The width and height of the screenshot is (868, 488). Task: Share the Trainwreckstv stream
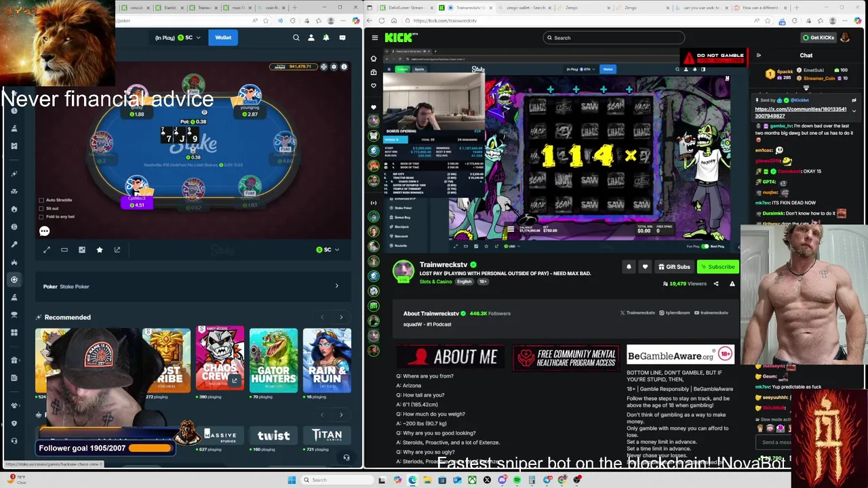pos(715,284)
